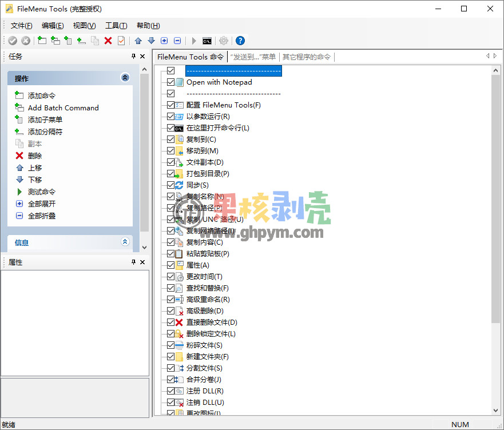Click 测试命令 in the task panel

pos(41,192)
